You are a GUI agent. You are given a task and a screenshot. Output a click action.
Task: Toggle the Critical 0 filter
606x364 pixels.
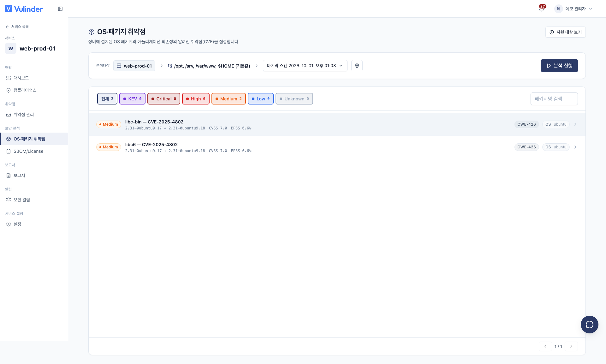[164, 99]
